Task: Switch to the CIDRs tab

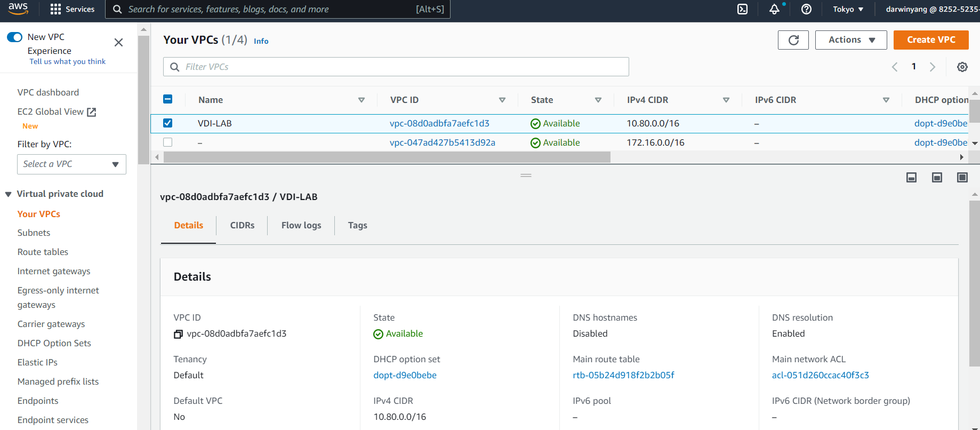Action: click(x=242, y=225)
